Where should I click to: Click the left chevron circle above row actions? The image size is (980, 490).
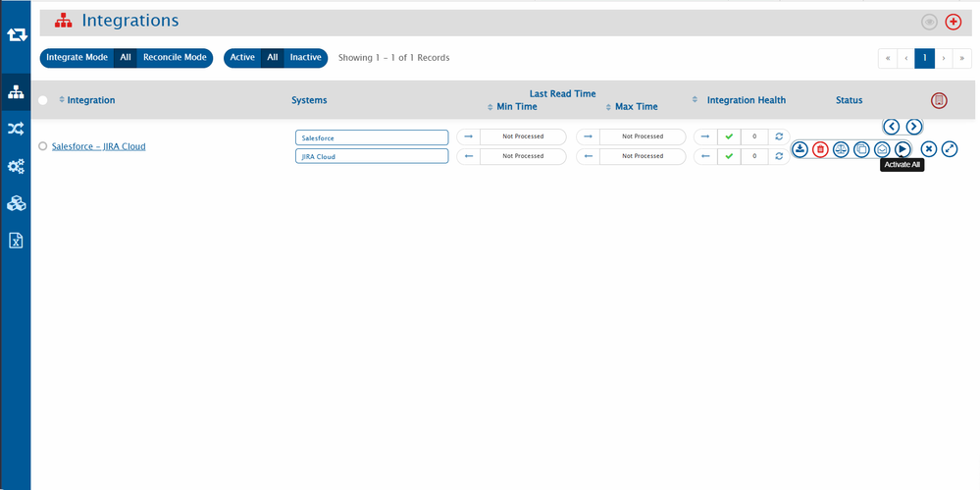point(892,127)
